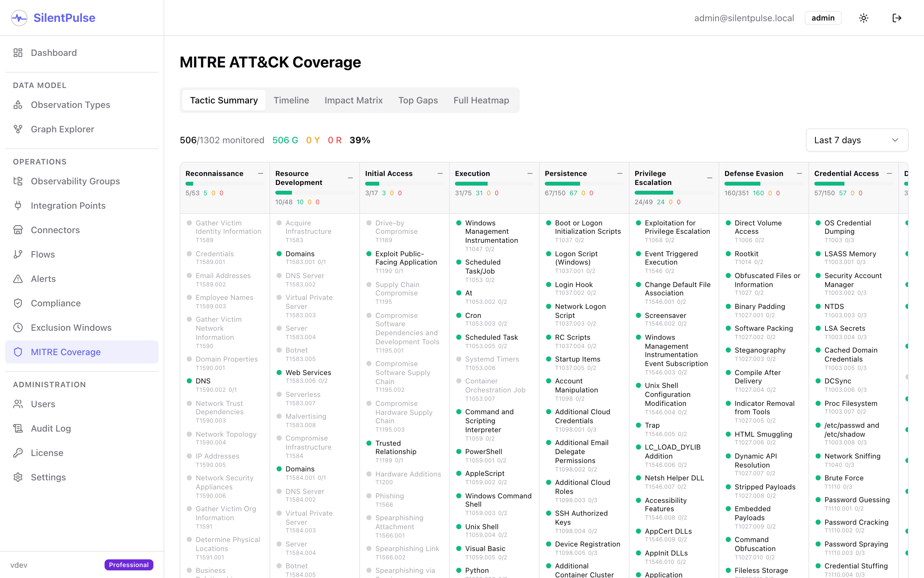Click the Observation Types icon
Image resolution: width=924 pixels, height=578 pixels.
tap(18, 105)
